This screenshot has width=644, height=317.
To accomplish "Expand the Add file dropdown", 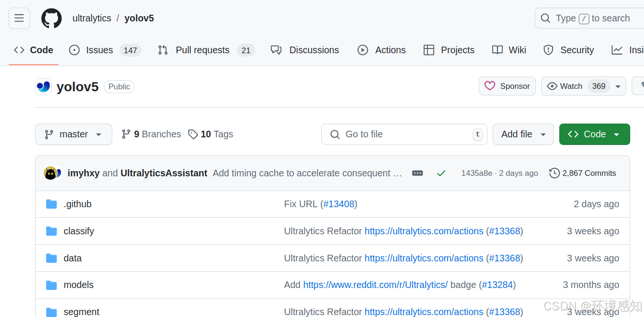I will pos(523,134).
